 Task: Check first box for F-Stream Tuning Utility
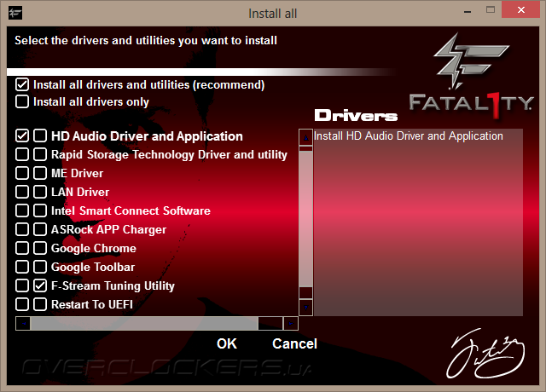coord(22,285)
